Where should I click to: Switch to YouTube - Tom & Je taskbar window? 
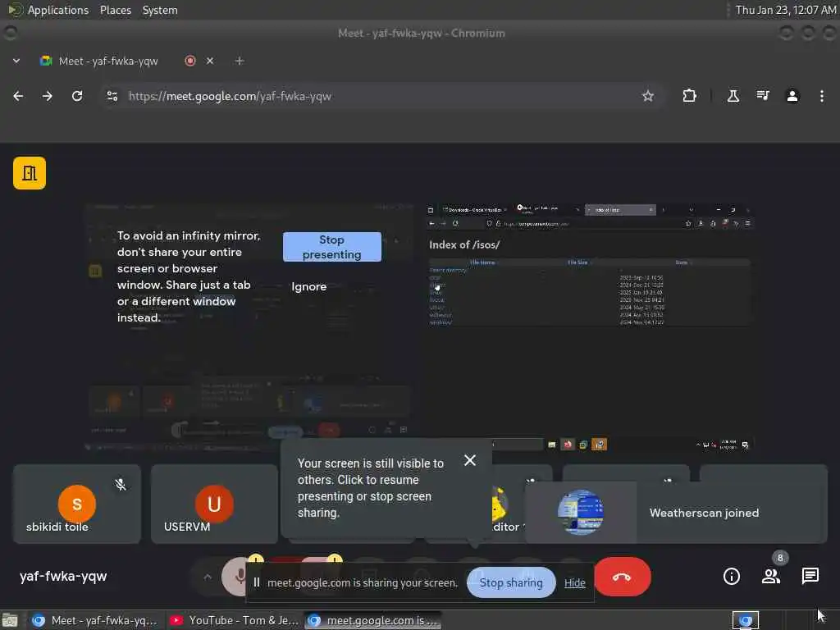pos(234,620)
